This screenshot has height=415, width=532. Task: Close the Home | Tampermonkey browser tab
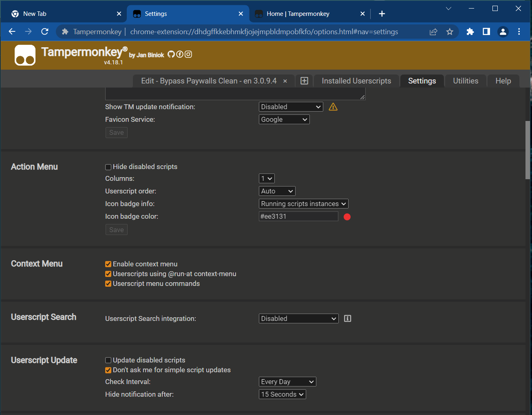tap(362, 14)
